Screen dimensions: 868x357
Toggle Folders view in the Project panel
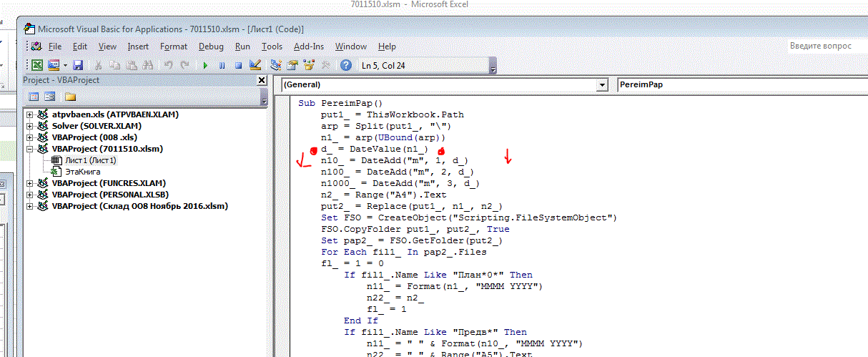point(70,97)
